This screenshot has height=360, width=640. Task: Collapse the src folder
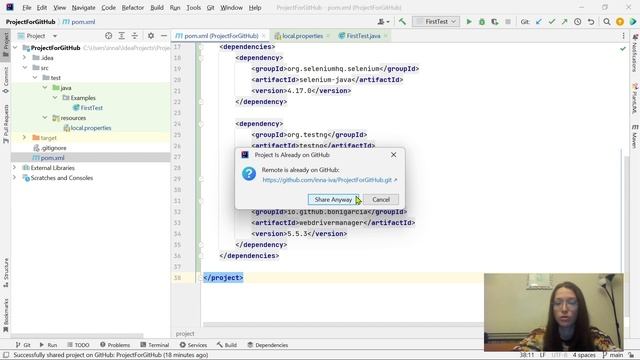tap(24, 67)
